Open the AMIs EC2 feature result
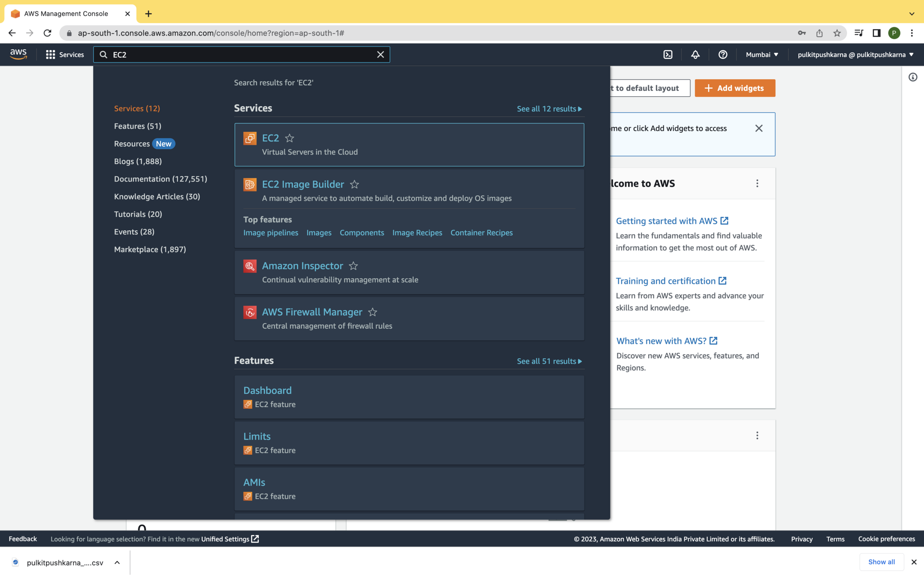This screenshot has width=924, height=578. click(254, 482)
